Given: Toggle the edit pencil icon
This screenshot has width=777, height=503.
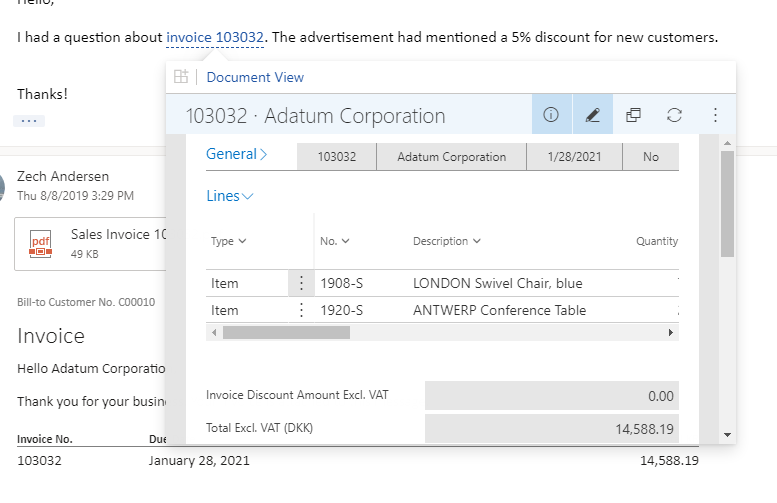Looking at the screenshot, I should click(592, 115).
